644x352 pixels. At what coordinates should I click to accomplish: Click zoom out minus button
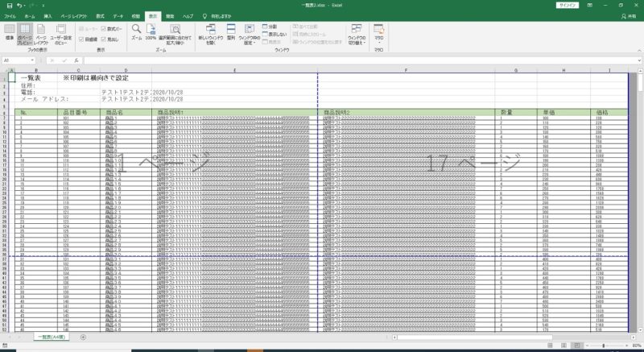pos(588,346)
